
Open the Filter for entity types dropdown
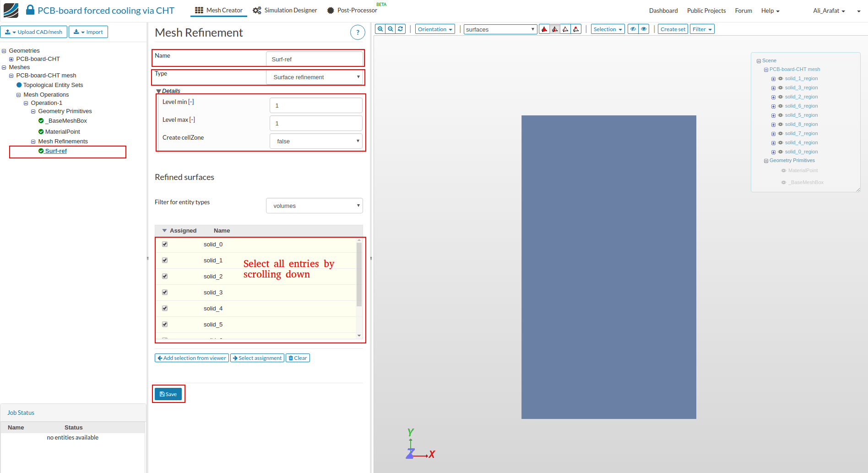[315, 206]
